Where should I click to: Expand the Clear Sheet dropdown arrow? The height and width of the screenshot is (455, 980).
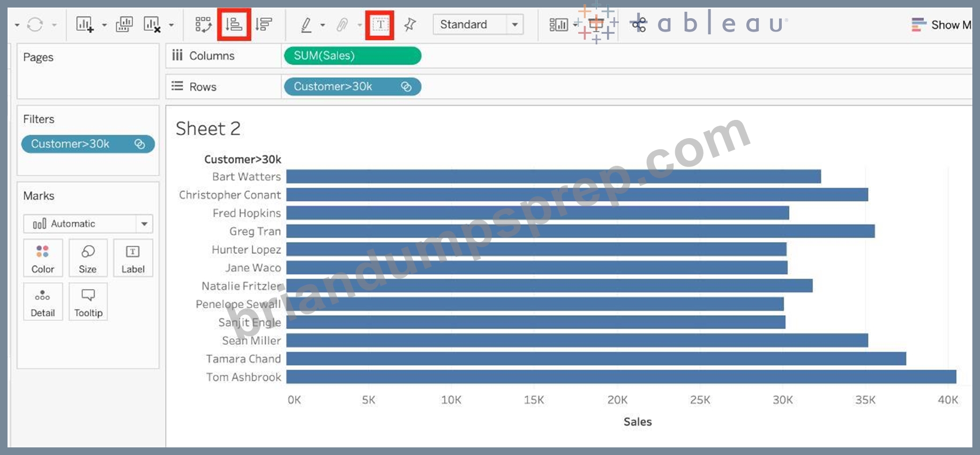[171, 25]
